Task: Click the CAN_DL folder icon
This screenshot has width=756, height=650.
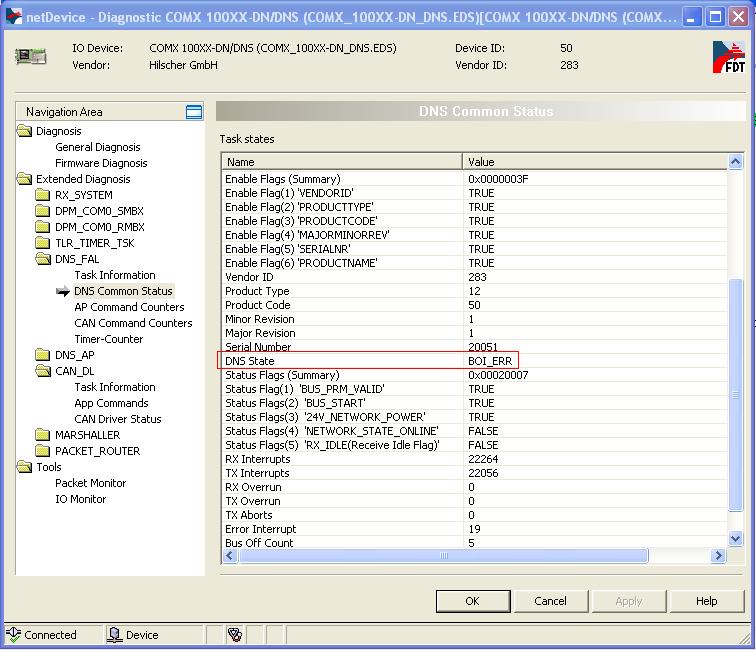Action: point(43,371)
